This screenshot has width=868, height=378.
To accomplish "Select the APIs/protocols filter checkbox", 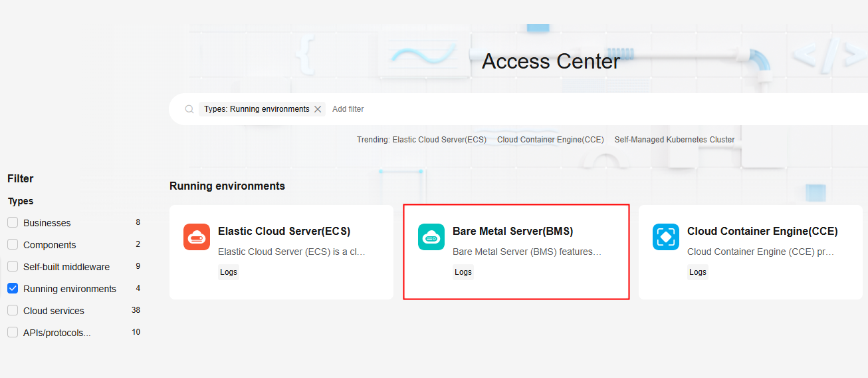I will (x=13, y=333).
